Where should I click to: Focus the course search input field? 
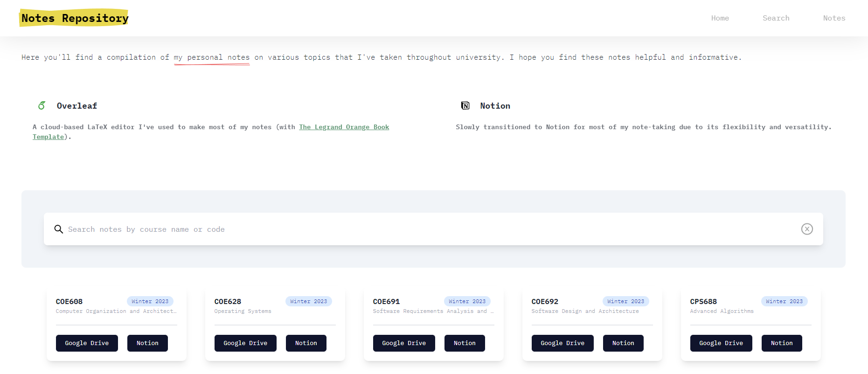(x=433, y=229)
